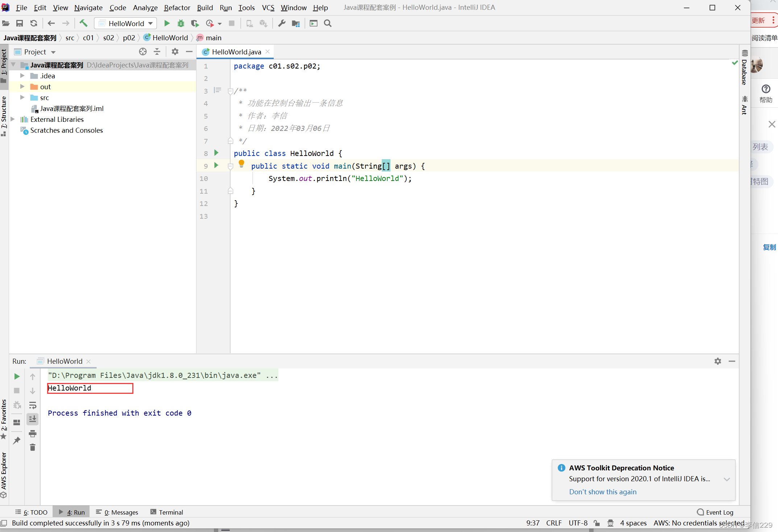
Task: Open the HelloWorld run configuration dropdown
Action: coord(125,23)
